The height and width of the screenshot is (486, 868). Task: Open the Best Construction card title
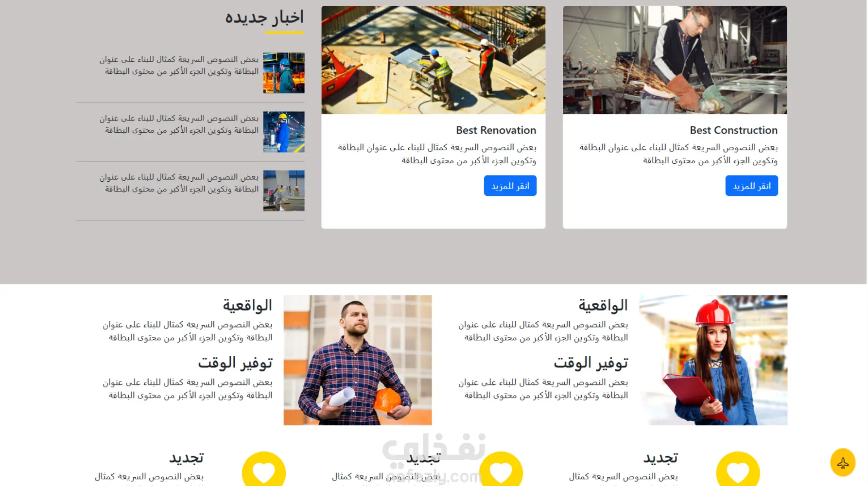point(734,130)
